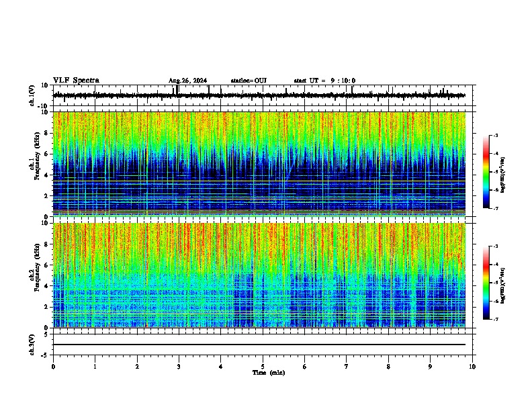Click the 'start UT = 9:10:0' text
The image size is (532, 411).
[x=324, y=81]
